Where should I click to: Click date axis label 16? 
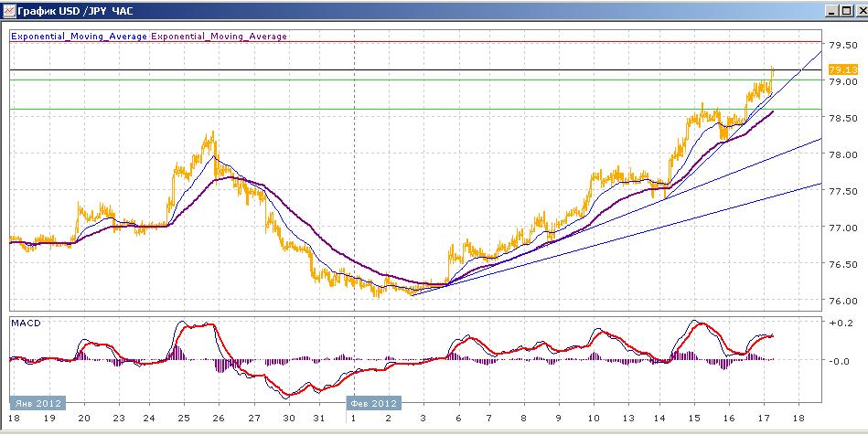click(728, 418)
